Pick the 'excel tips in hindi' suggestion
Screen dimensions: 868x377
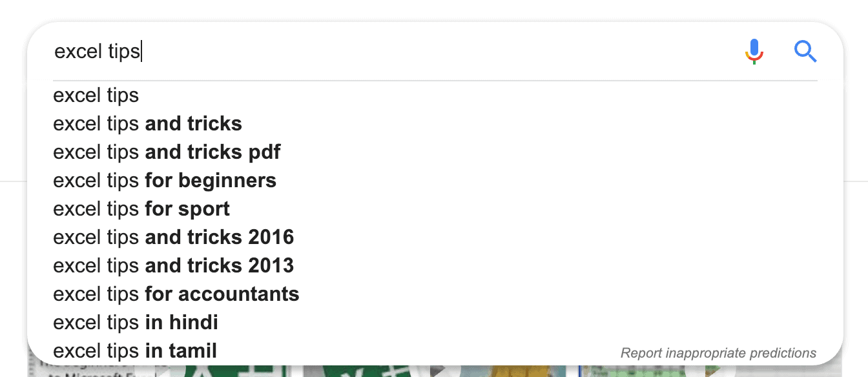click(136, 323)
